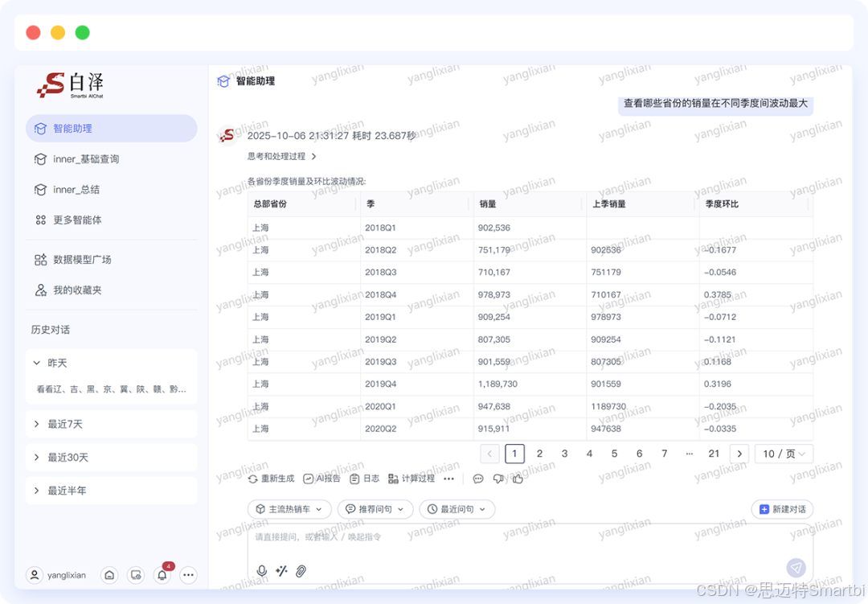Go to page 2 of table
This screenshot has width=868, height=604.
click(x=540, y=454)
